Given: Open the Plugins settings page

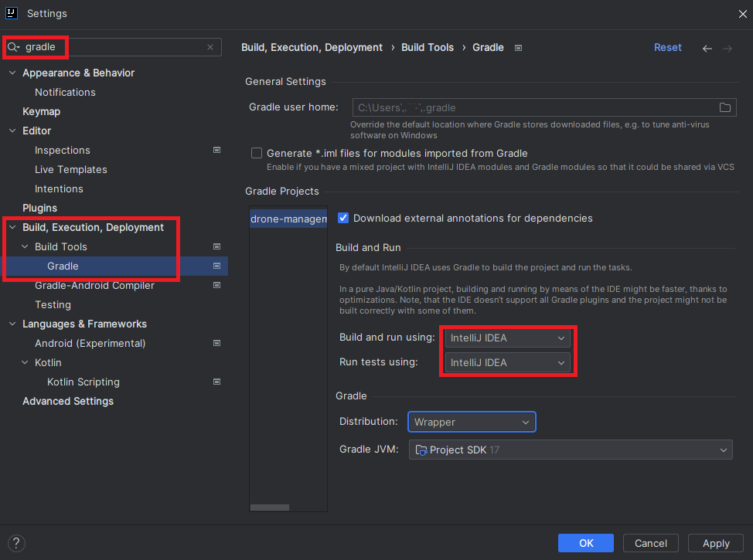Looking at the screenshot, I should click(40, 208).
